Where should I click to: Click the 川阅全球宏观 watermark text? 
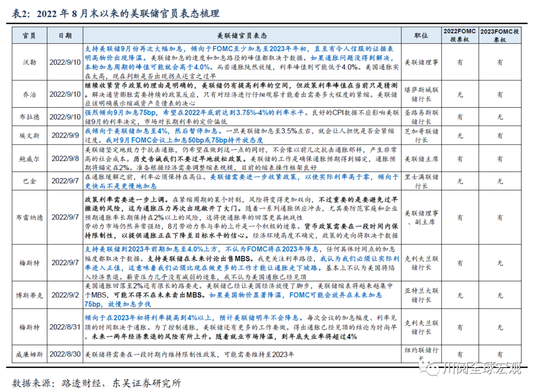(482, 369)
